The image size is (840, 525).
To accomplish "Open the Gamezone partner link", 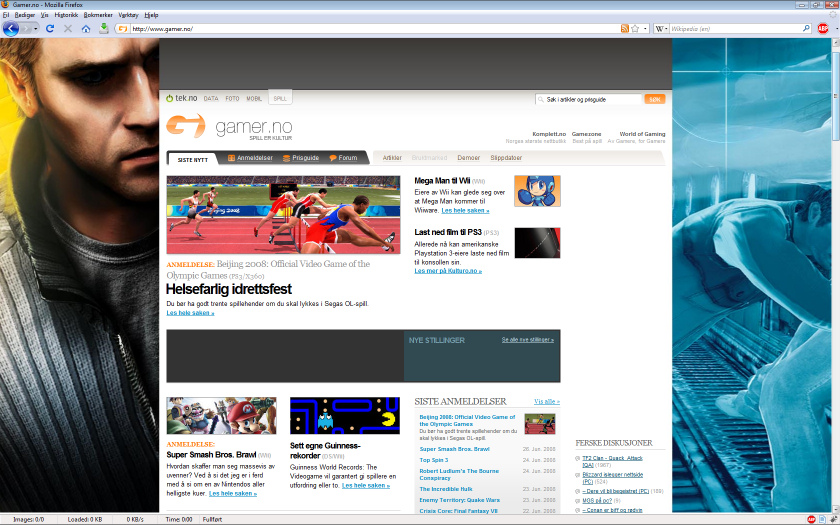I will click(x=586, y=134).
